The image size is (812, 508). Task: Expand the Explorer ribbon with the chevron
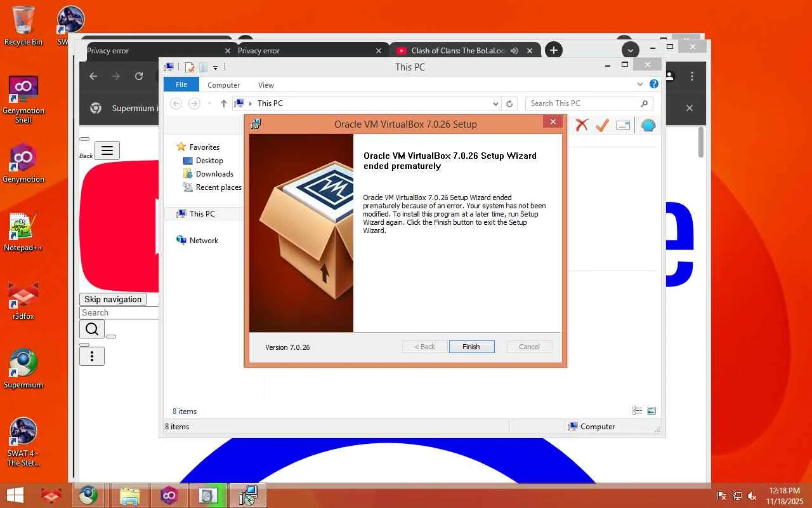[640, 84]
